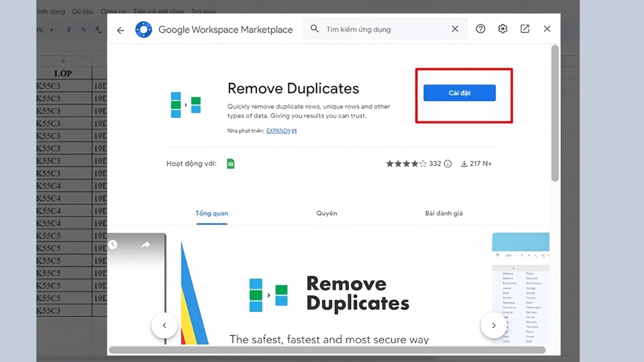Image resolution: width=644 pixels, height=362 pixels.
Task: Click the percent format icon in Sheets toolbar
Action: coord(83,30)
